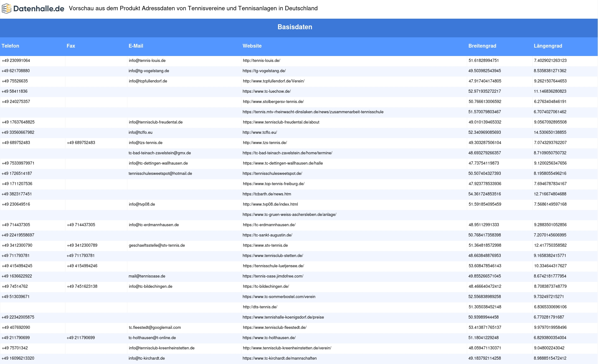Viewport: 598px width, 364px height.
Task: Open website http://www.tcpfullendorf.de/Verein/
Action: [x=273, y=81]
